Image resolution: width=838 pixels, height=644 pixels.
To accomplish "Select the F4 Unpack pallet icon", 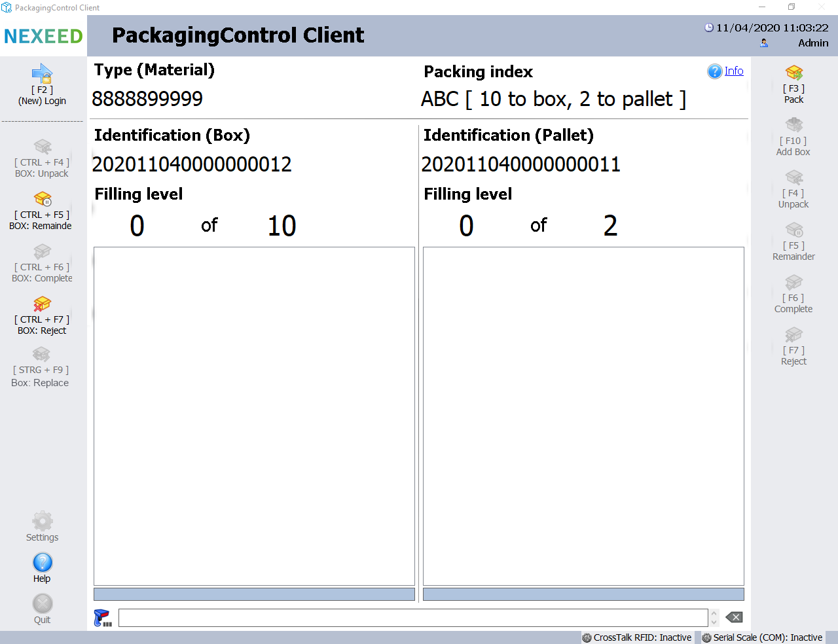I will (793, 177).
